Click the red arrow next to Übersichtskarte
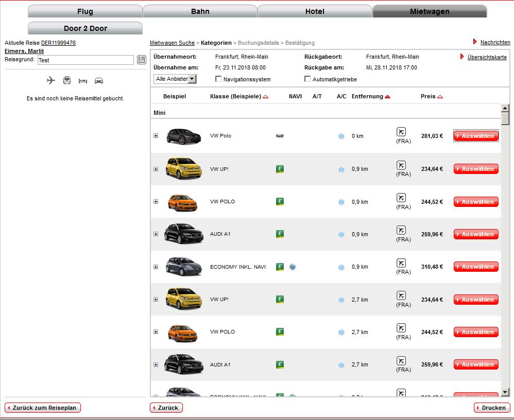 462,56
